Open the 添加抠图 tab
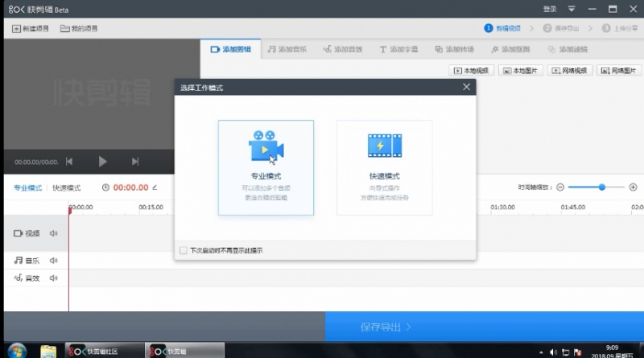The width and height of the screenshot is (644, 358). click(x=510, y=49)
